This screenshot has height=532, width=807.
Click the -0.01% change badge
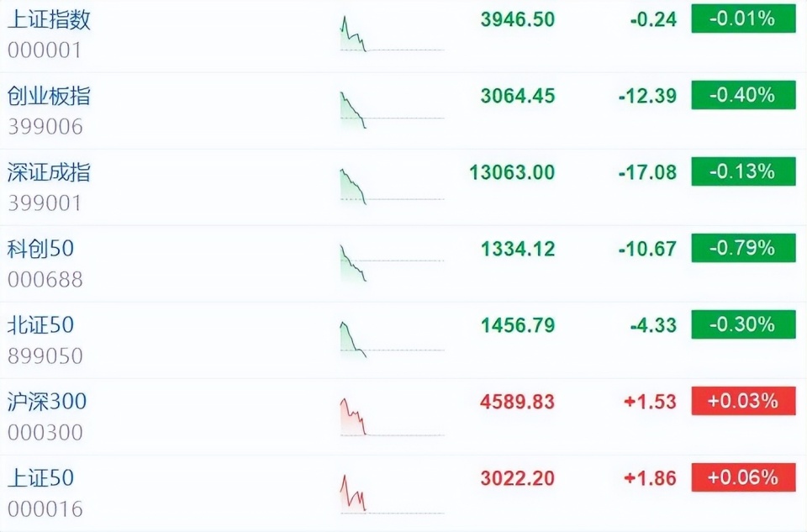coord(743,18)
